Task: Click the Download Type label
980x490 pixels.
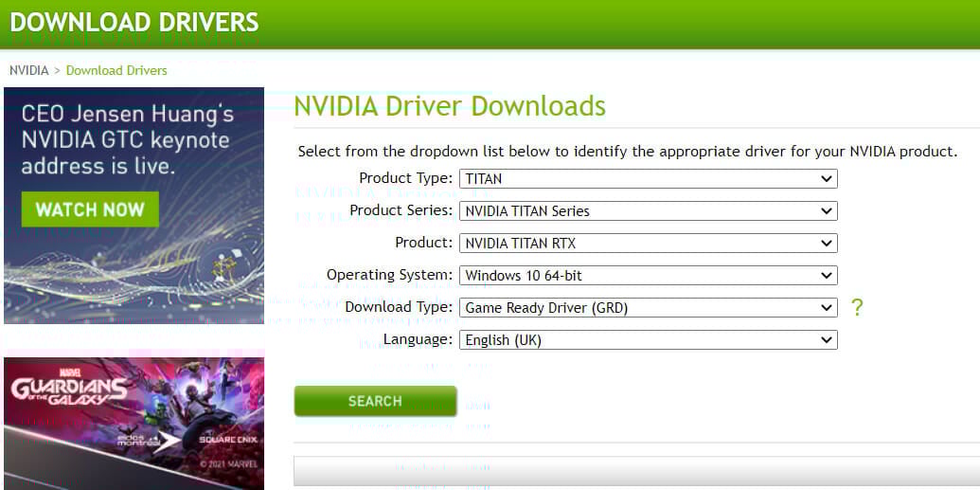Action: (399, 307)
